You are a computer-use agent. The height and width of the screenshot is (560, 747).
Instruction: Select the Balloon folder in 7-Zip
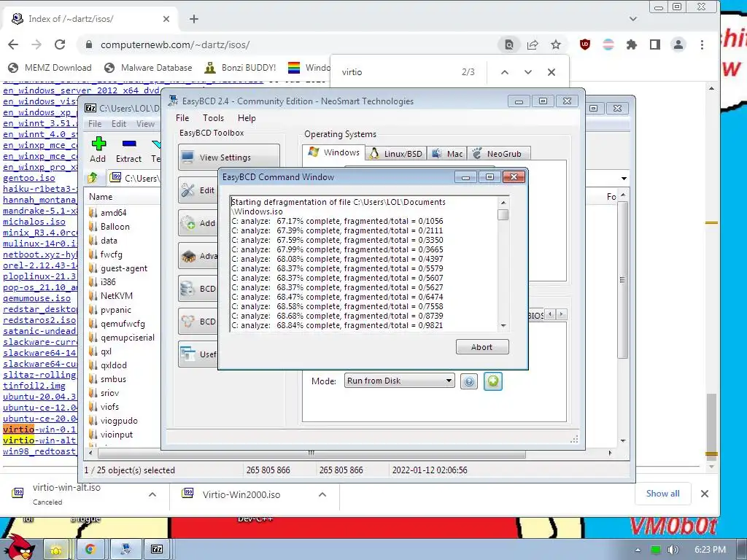(x=115, y=227)
